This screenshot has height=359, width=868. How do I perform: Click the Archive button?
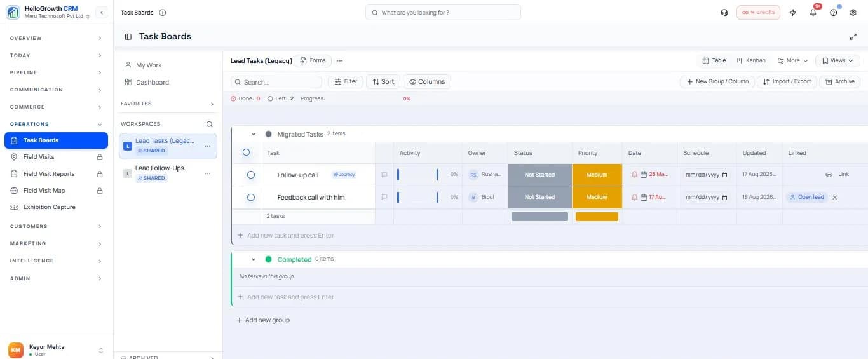[840, 81]
